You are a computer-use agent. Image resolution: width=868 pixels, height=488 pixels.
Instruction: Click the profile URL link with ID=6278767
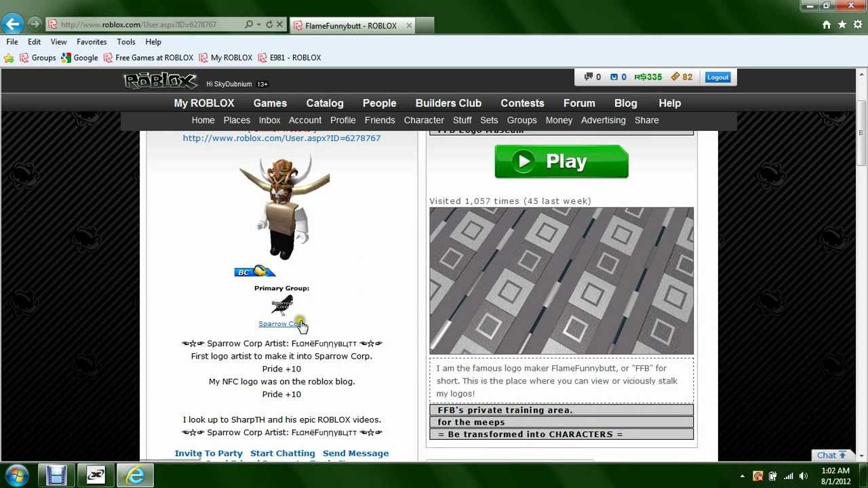click(x=281, y=138)
